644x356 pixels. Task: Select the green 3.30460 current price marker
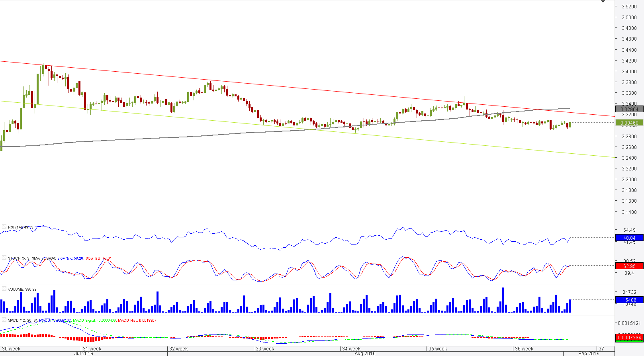coord(629,123)
